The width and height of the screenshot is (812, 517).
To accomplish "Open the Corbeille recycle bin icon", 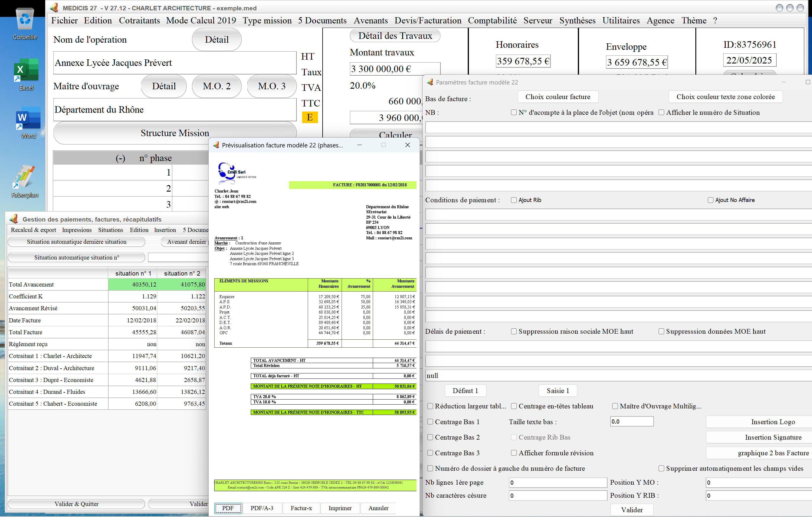I will 25,24.
